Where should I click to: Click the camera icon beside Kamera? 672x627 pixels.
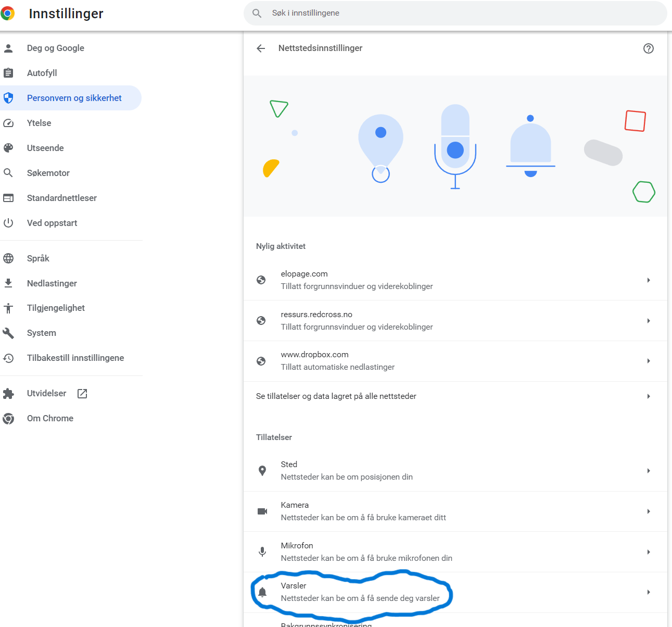pos(262,511)
